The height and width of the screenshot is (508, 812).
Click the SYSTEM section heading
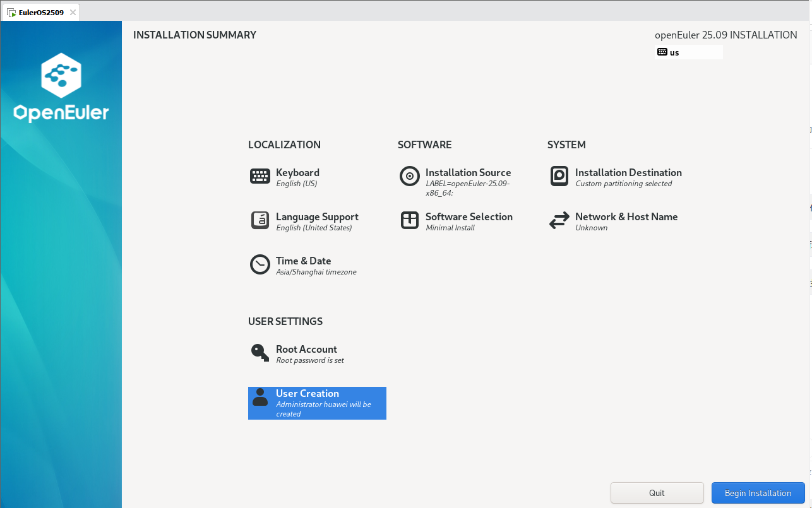[566, 145]
